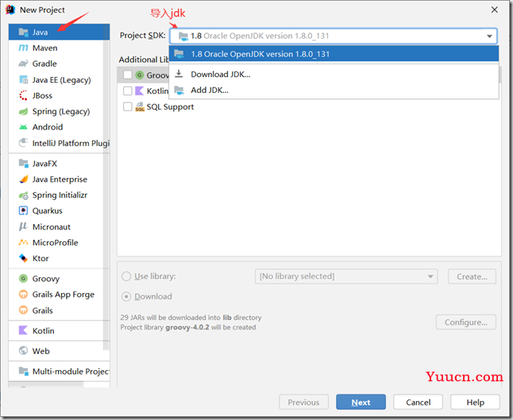Choose Download JDK... option

[334, 75]
